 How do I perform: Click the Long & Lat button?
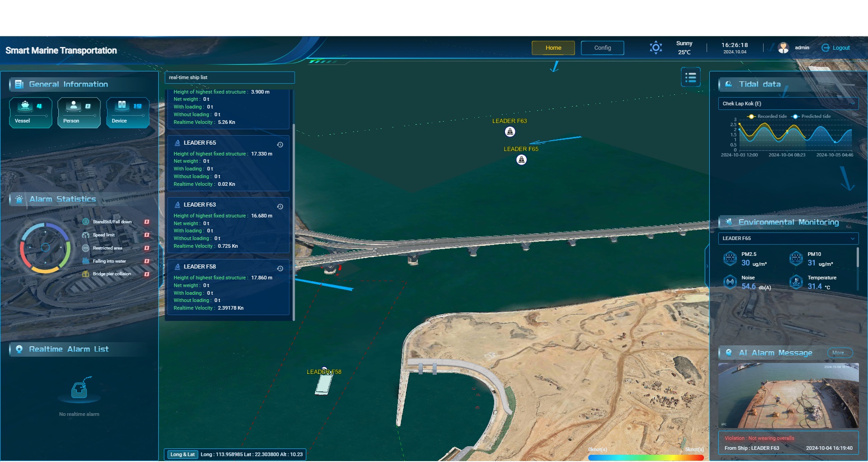pyautogui.click(x=183, y=455)
